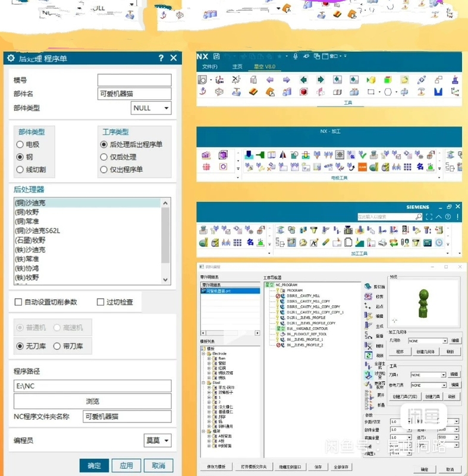Select the 电极 part type radio button

click(20, 145)
